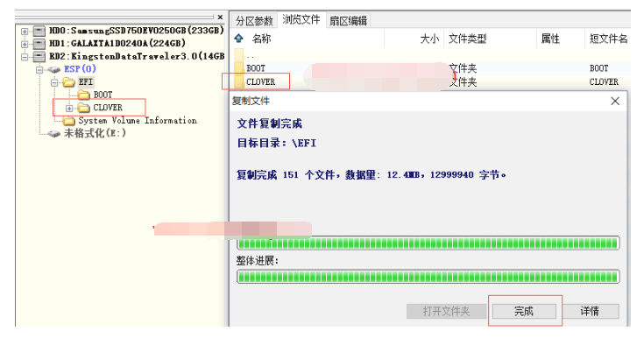The height and width of the screenshot is (338, 644).
Task: Select HD1:GALAXTA1D0240A(224GB) in the tree
Action: tap(117, 43)
